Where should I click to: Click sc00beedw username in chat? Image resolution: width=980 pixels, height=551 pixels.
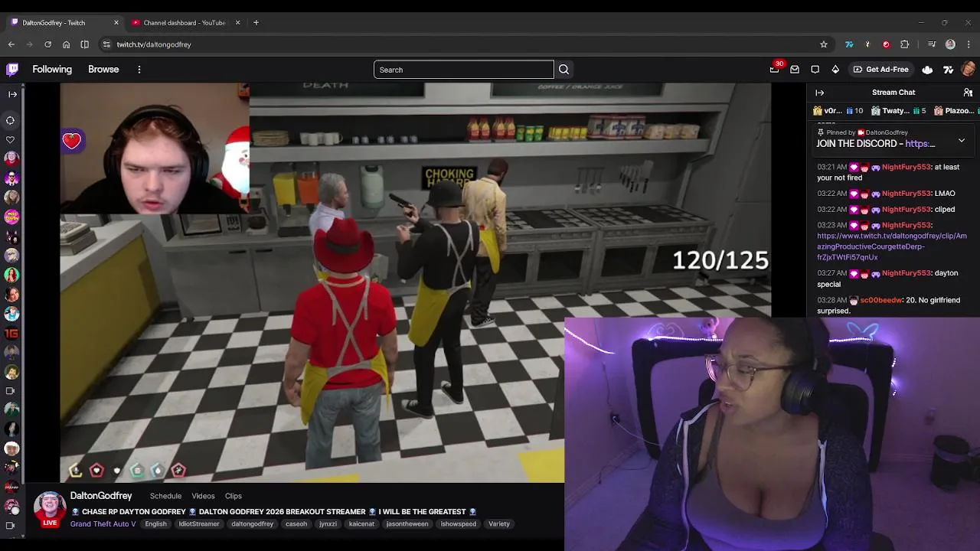(881, 300)
